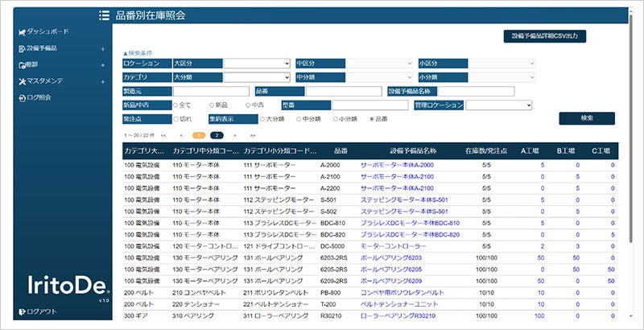This screenshot has width=644, height=330.
Task: Select the 新品 radio button
Action: (x=212, y=105)
